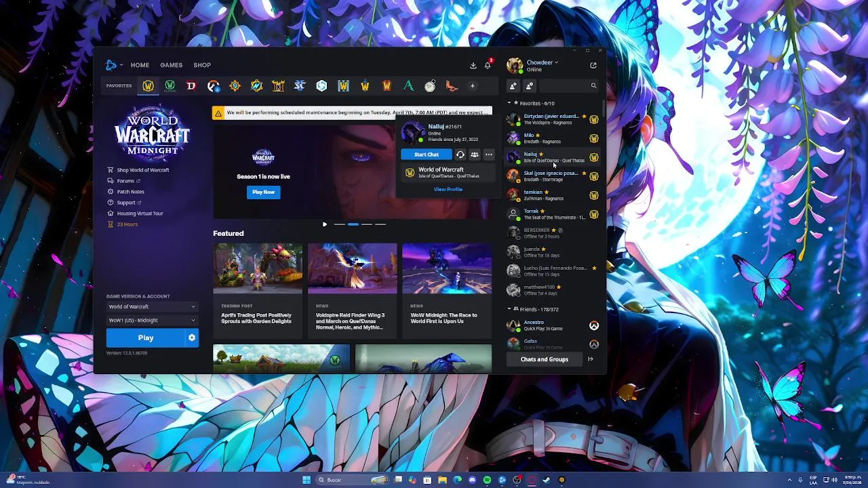Viewport: 868px width, 488px height.
Task: Click WoW game icon beside Skal
Action: (594, 176)
